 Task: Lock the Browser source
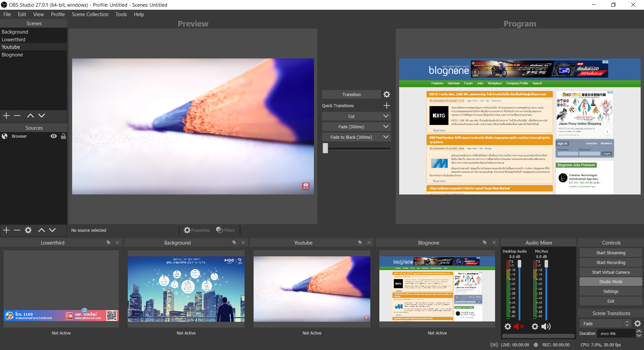click(64, 136)
